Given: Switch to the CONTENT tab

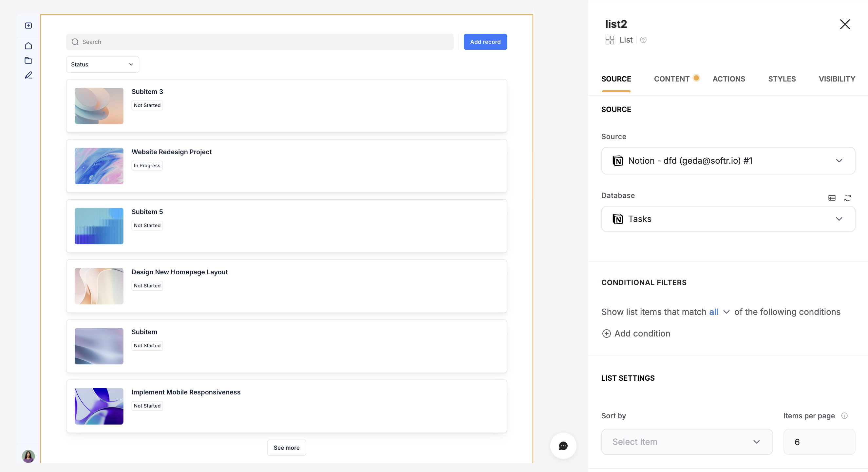Looking at the screenshot, I should 671,79.
